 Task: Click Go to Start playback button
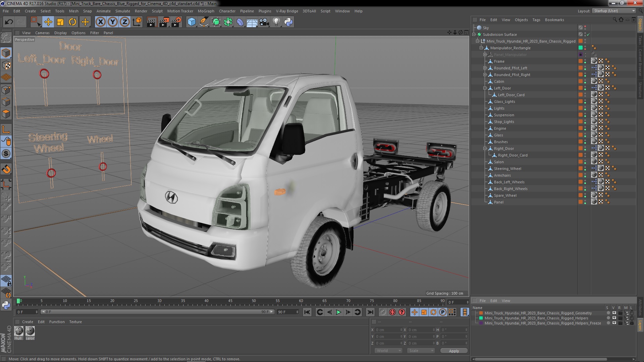(x=307, y=312)
